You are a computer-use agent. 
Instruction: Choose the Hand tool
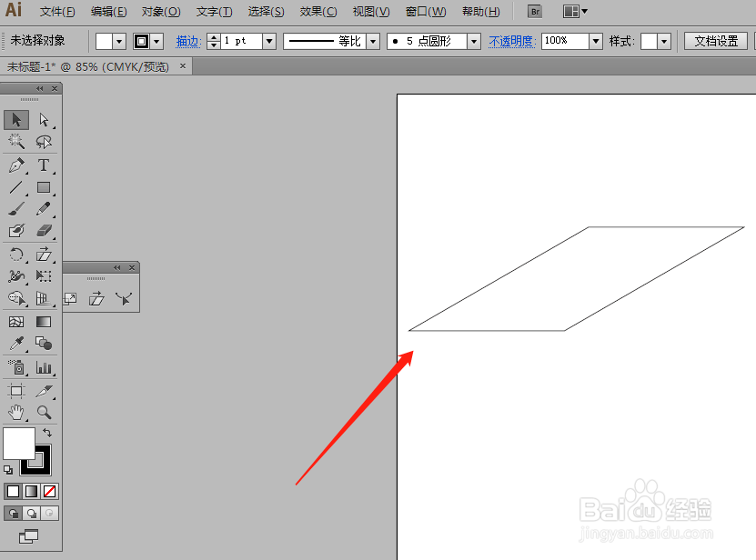[x=16, y=413]
